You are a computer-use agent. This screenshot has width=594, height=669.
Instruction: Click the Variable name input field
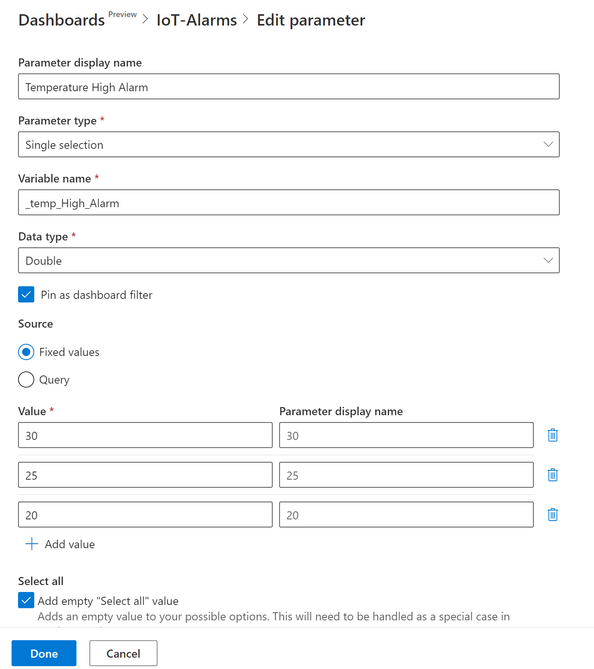tap(289, 202)
